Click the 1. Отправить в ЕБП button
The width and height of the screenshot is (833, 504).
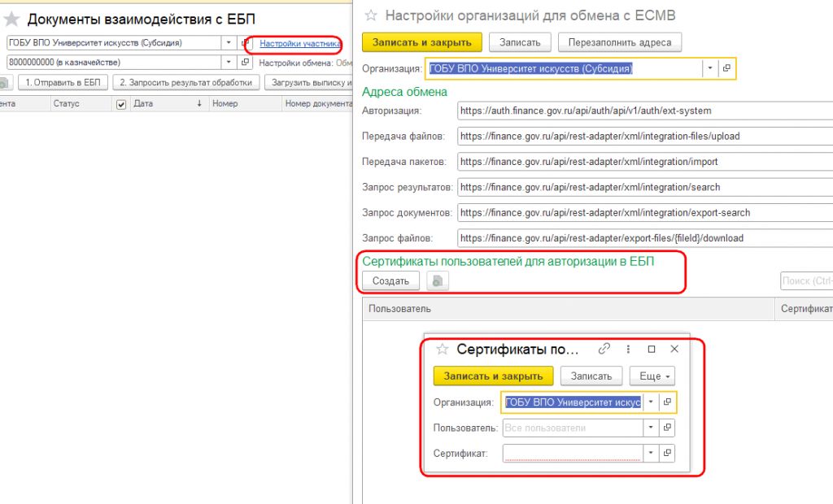click(63, 82)
